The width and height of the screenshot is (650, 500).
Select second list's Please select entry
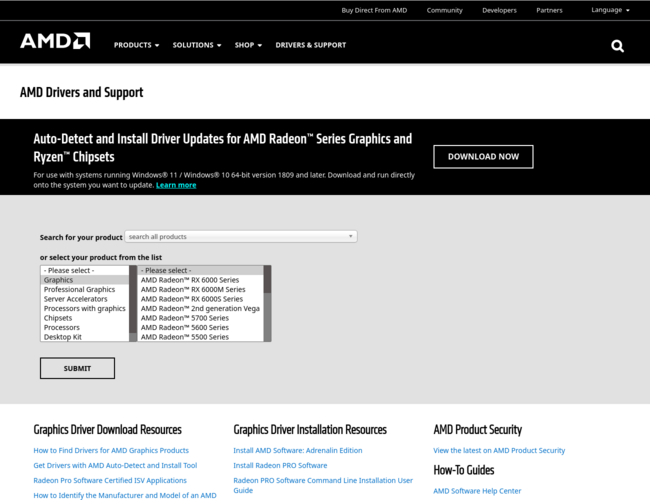[200, 270]
